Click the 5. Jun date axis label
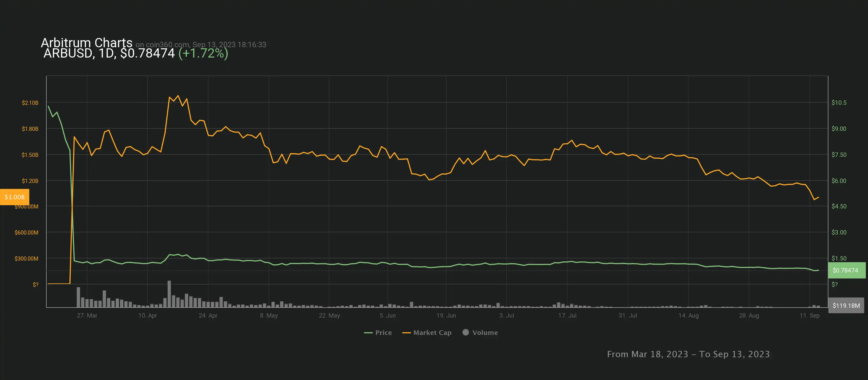 388,315
